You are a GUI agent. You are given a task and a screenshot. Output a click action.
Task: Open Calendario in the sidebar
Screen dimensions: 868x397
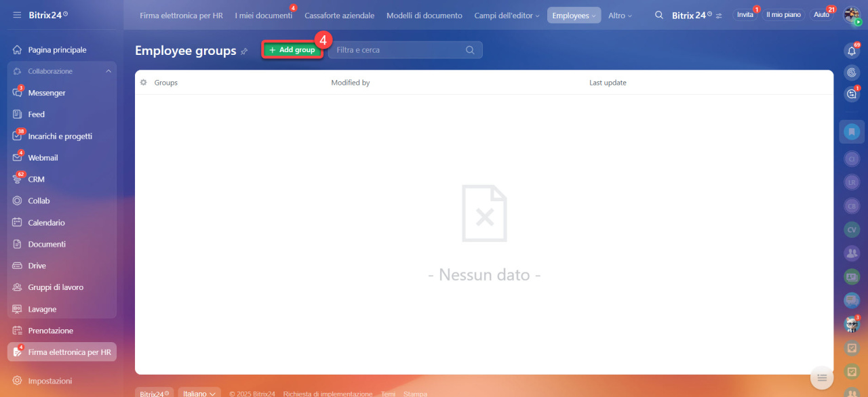(x=46, y=223)
